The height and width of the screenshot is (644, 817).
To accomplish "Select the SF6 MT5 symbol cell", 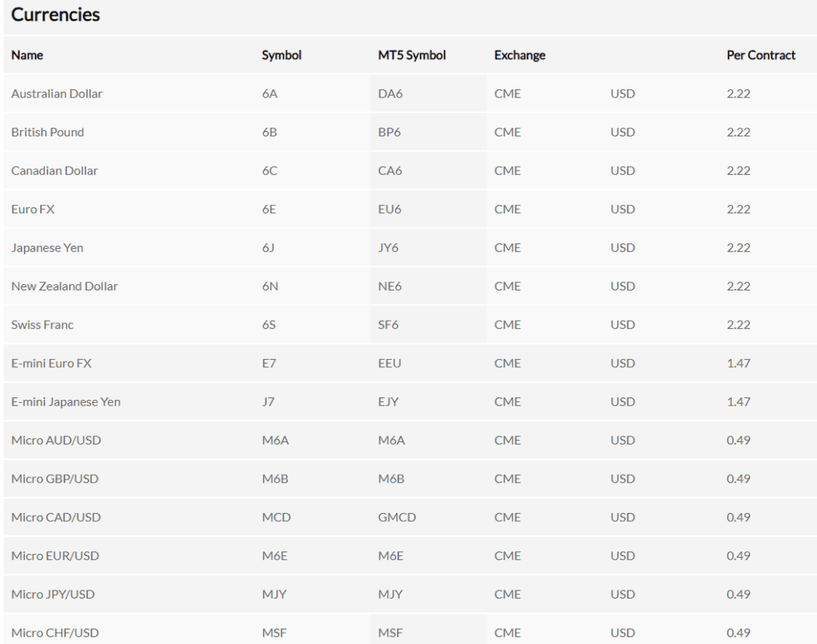I will click(x=389, y=325).
